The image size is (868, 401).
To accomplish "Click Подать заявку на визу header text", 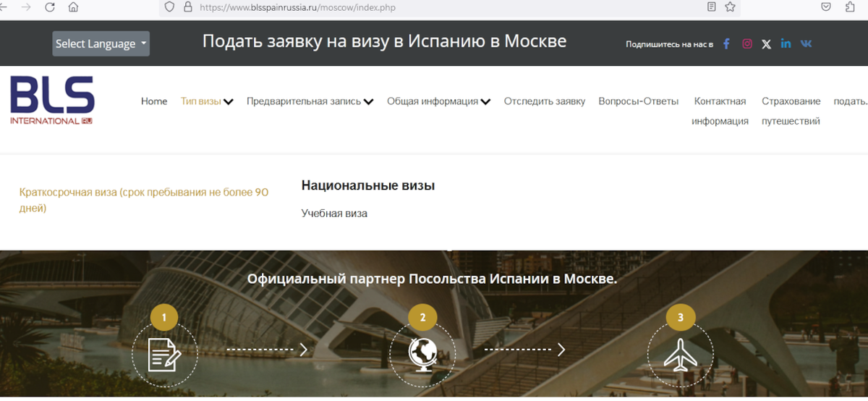I will tap(384, 41).
